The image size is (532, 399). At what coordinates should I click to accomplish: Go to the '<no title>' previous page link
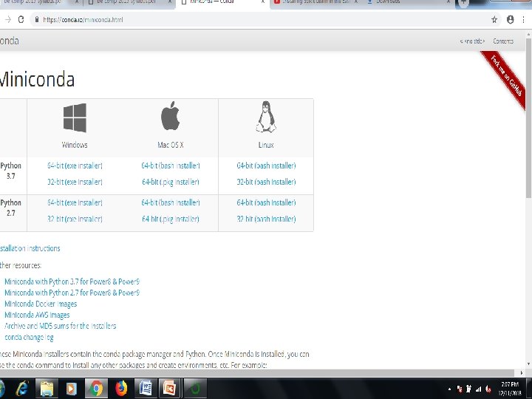point(472,41)
